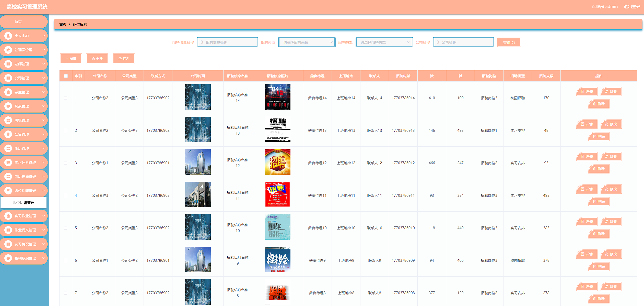Open the 首页 sidebar menu item
644x306 pixels.
tap(18, 22)
